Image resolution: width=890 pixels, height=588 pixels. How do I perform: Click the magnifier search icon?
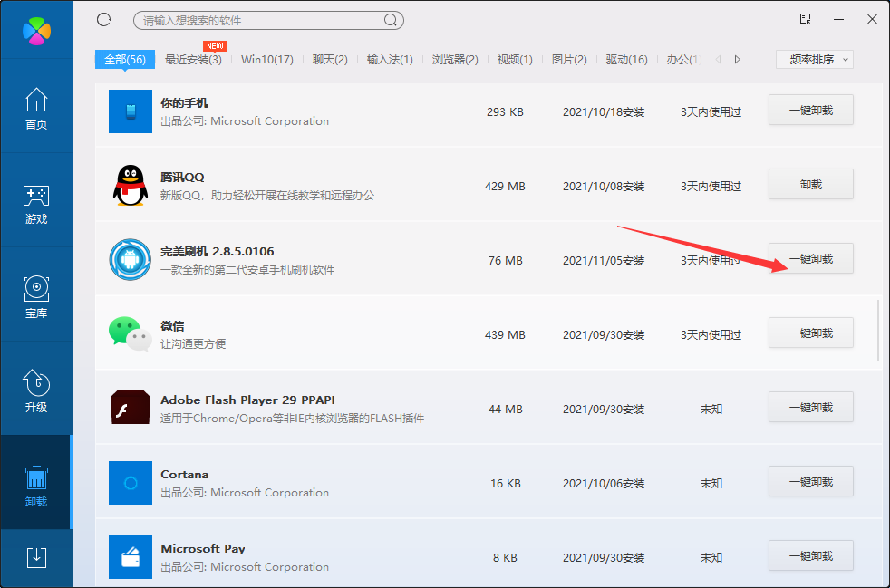(x=391, y=21)
